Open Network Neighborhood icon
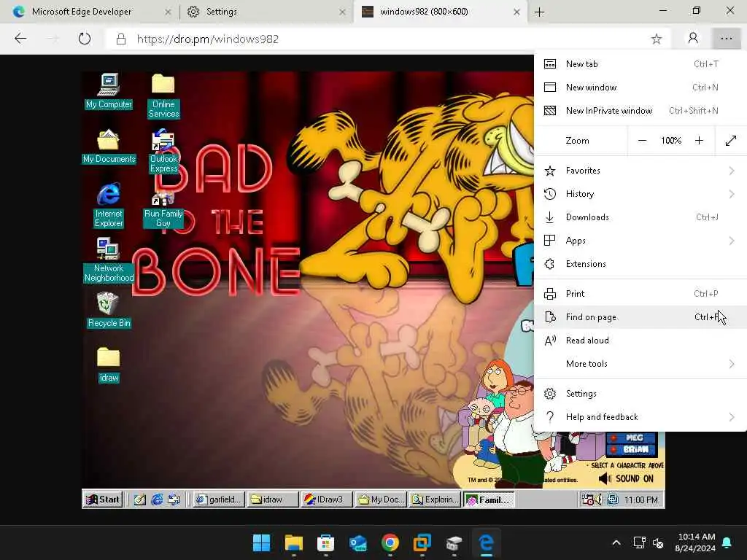This screenshot has height=560, width=747. click(x=109, y=260)
